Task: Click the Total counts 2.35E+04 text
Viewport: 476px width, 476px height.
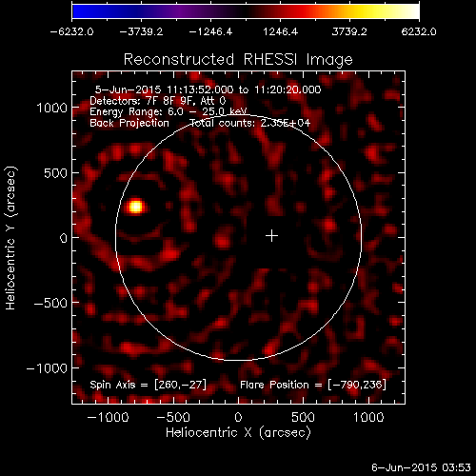Action: [249, 123]
